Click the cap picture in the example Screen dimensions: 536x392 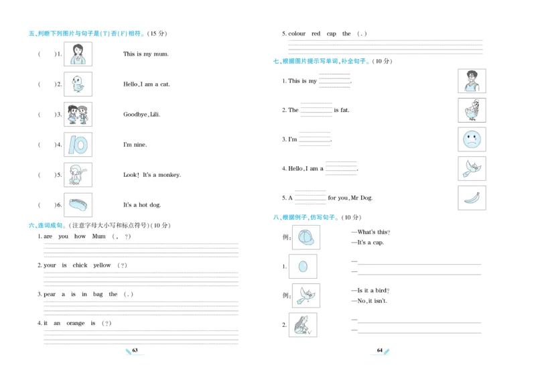tap(306, 237)
